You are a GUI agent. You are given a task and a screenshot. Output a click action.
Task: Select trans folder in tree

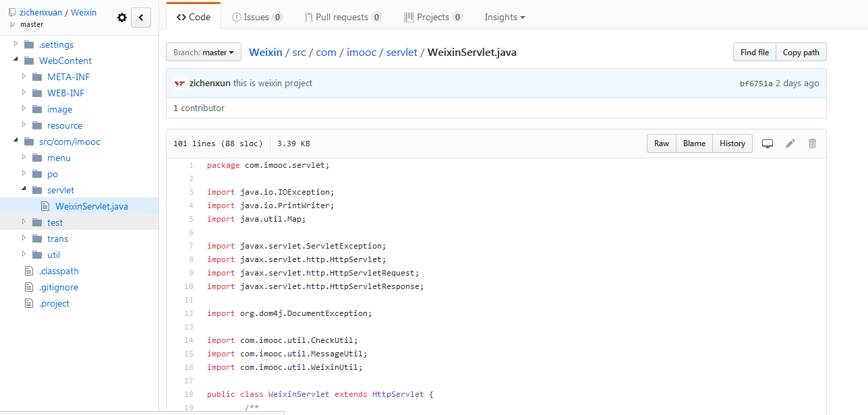coord(57,238)
